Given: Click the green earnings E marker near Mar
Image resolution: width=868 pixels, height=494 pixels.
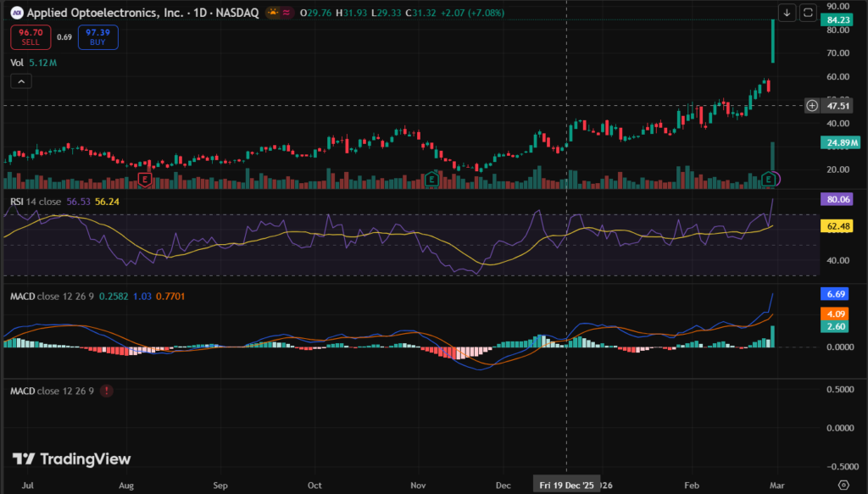Looking at the screenshot, I should (769, 179).
